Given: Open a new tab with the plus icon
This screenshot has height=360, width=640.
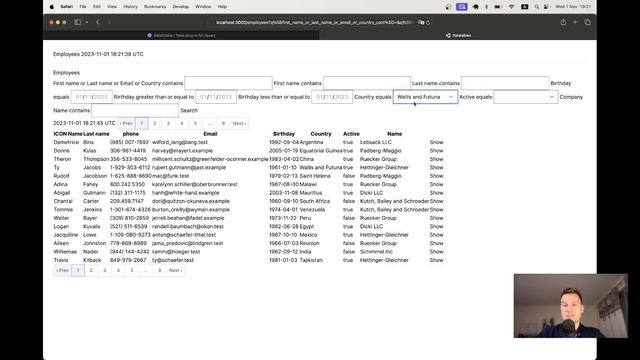Looking at the screenshot, I should (x=575, y=22).
